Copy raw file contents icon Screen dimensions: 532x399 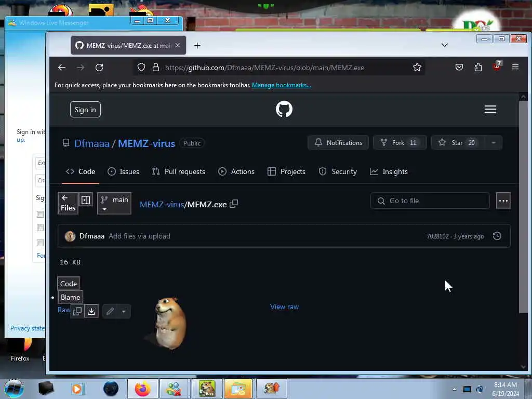pos(77,311)
